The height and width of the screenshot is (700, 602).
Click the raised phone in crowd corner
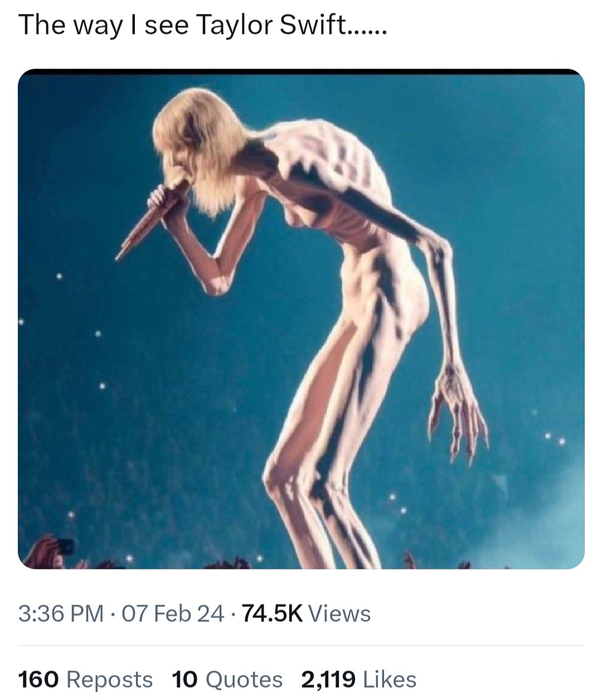click(64, 546)
